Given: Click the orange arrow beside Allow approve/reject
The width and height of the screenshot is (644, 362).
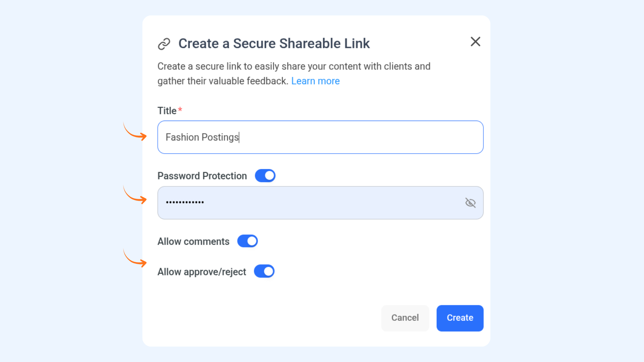Looking at the screenshot, I should [136, 259].
